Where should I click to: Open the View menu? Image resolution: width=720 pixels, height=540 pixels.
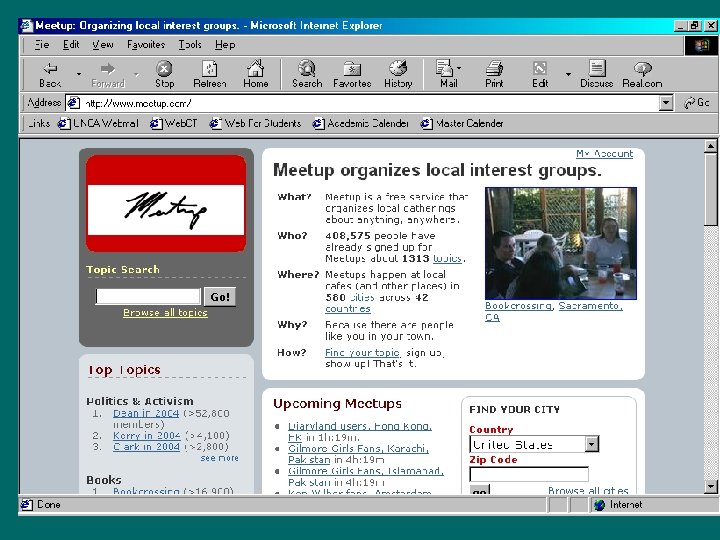[x=102, y=45]
